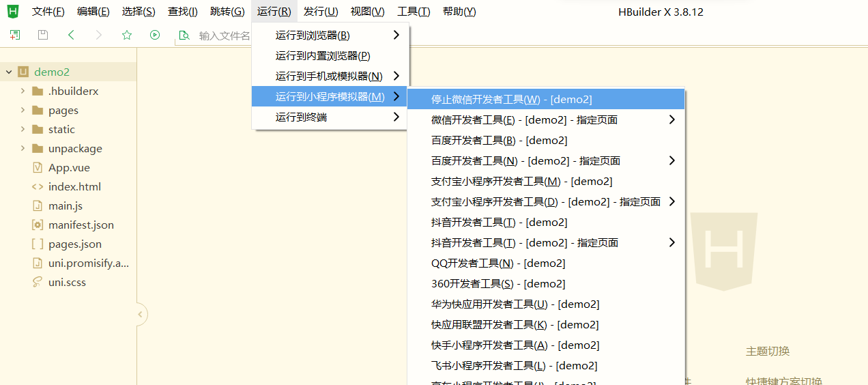Select 停止微信开发者工具 menu entry
868x385 pixels.
point(511,99)
